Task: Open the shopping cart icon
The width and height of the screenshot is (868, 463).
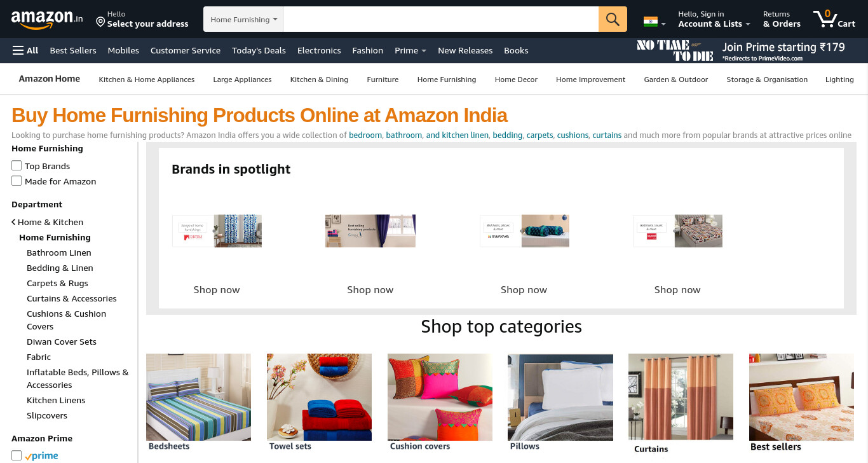Action: pyautogui.click(x=834, y=19)
